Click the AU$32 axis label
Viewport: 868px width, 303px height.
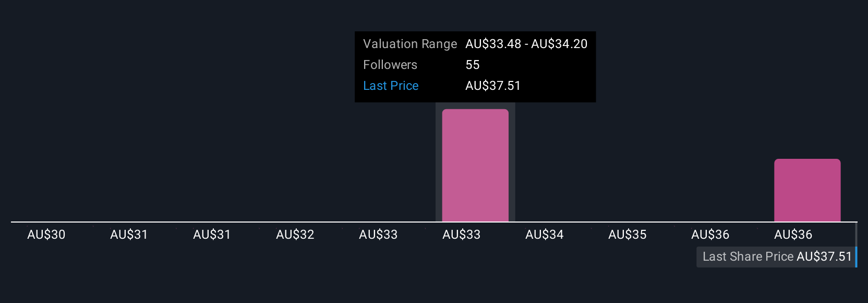pos(295,235)
